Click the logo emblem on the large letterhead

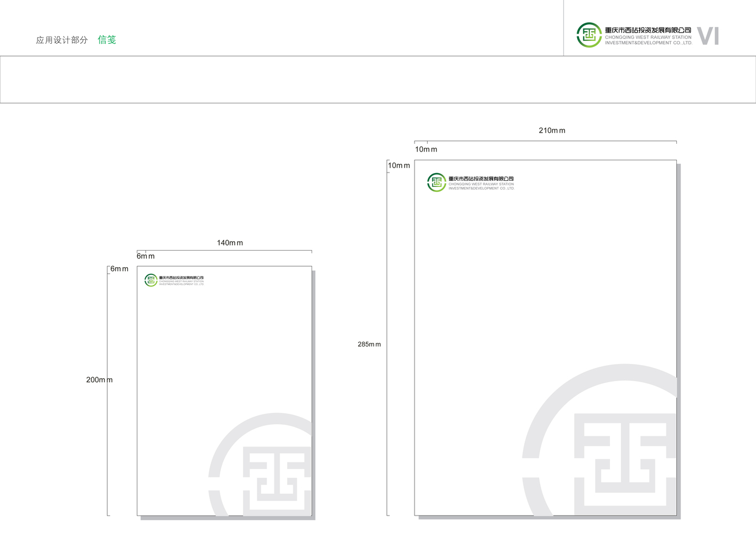[x=437, y=183]
